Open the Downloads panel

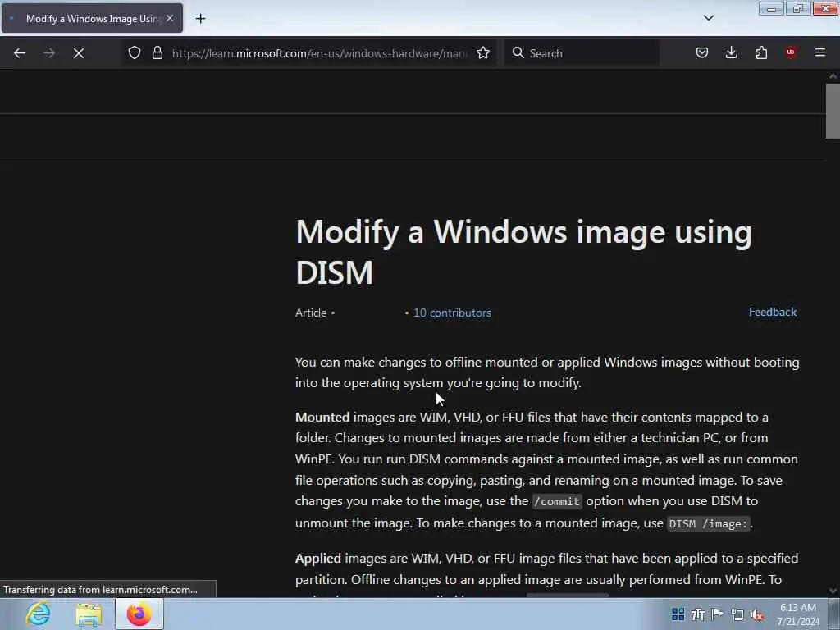(x=731, y=52)
